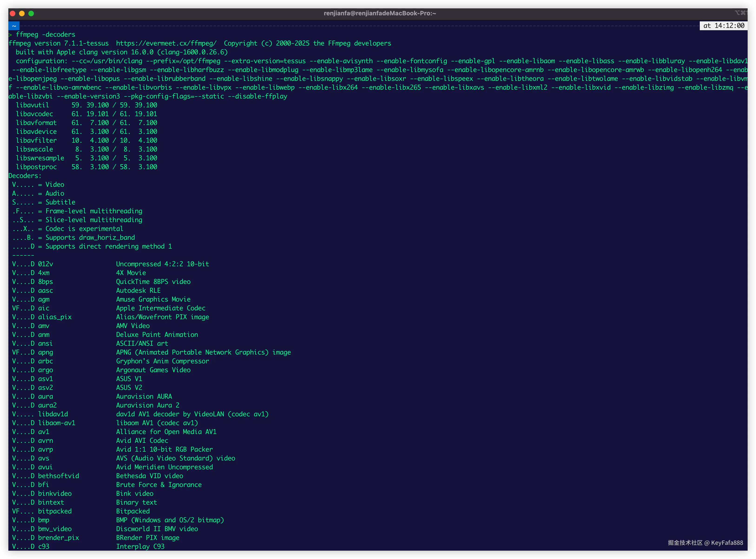Image resolution: width=756 pixels, height=559 pixels.
Task: Click the libavutil version line
Action: pyautogui.click(x=86, y=105)
